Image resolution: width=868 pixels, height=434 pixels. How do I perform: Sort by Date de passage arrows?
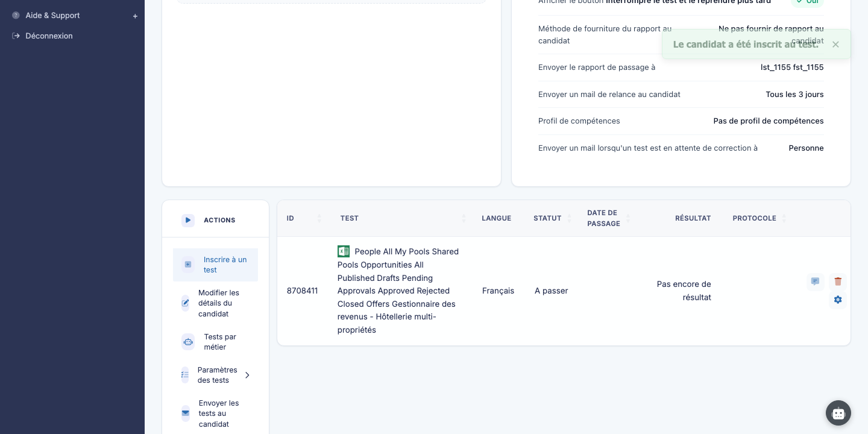(628, 218)
